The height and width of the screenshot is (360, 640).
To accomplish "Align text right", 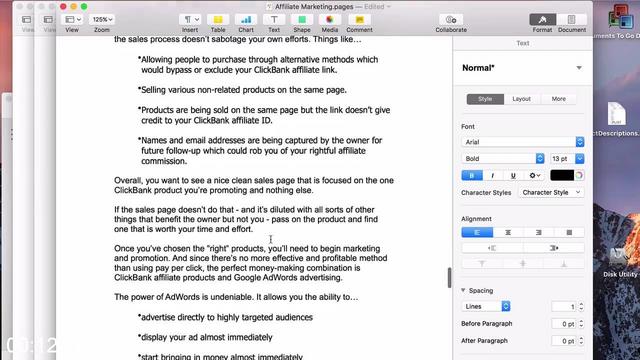I will (539, 232).
